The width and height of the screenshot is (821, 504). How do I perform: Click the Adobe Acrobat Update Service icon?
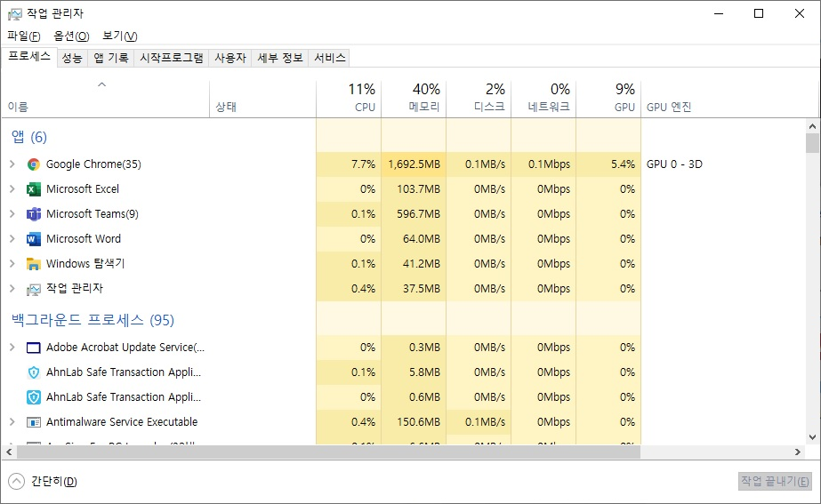pos(34,348)
